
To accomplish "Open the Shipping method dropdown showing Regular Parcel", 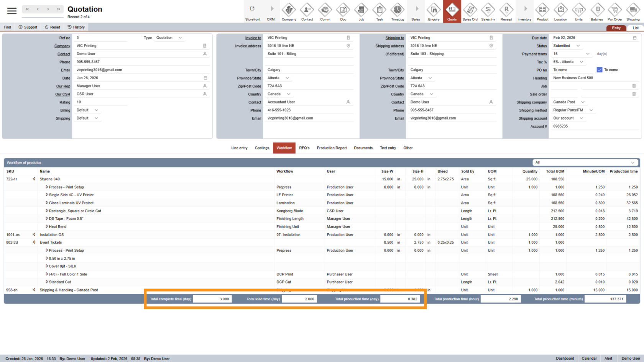I will (x=573, y=110).
